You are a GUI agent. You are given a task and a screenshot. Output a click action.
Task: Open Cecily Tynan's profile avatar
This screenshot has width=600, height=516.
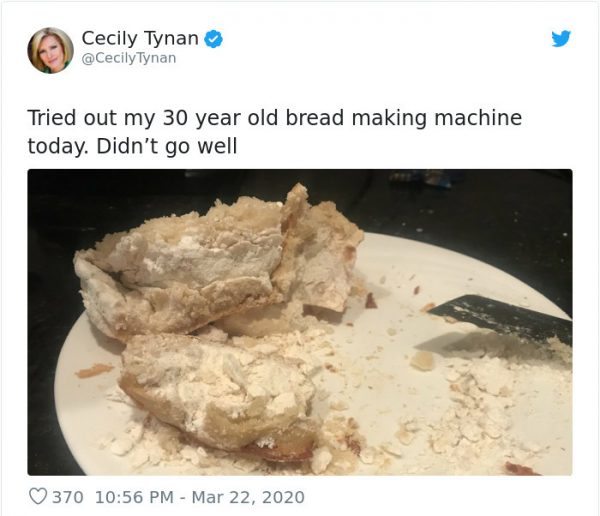click(51, 50)
